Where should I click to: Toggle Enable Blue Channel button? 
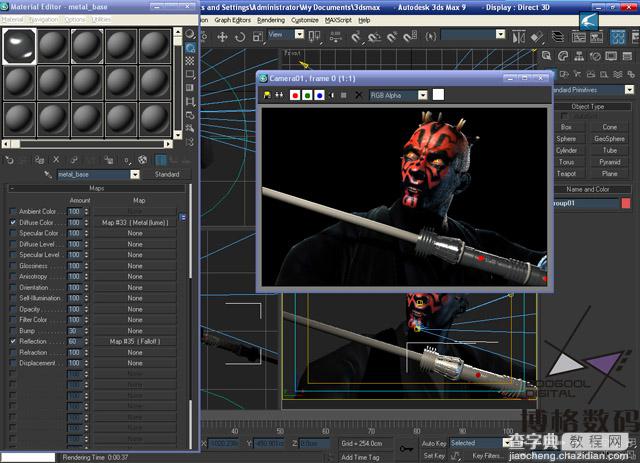point(320,96)
